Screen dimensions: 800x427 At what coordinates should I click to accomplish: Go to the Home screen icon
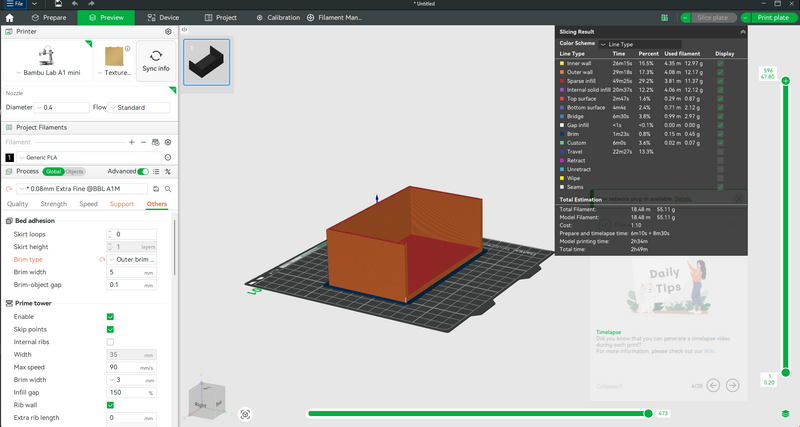(9, 17)
